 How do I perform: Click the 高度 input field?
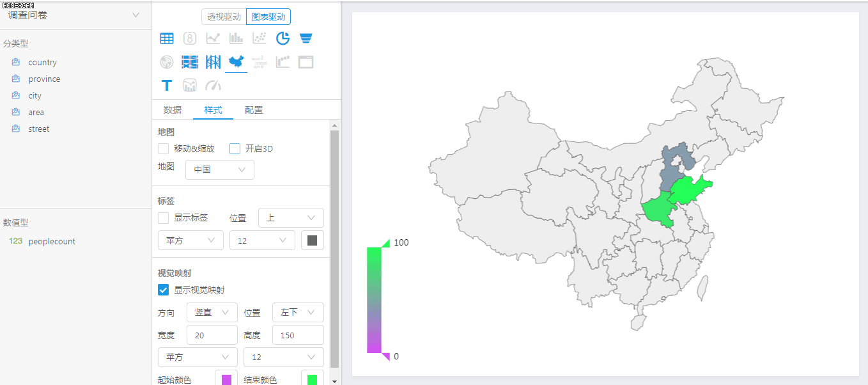[298, 335]
